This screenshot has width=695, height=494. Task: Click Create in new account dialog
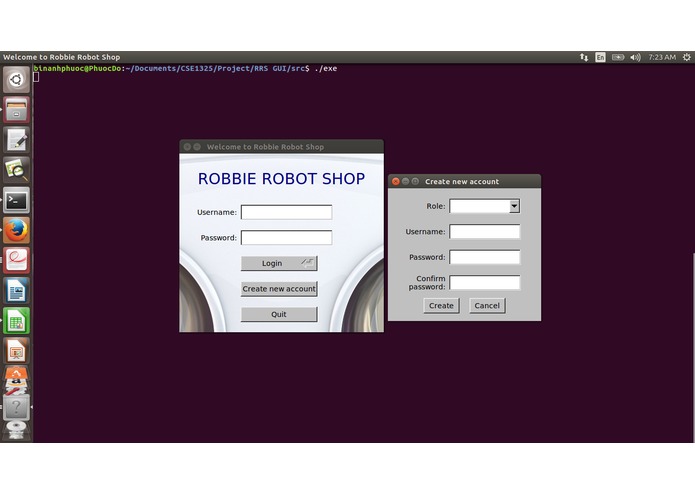[441, 306]
